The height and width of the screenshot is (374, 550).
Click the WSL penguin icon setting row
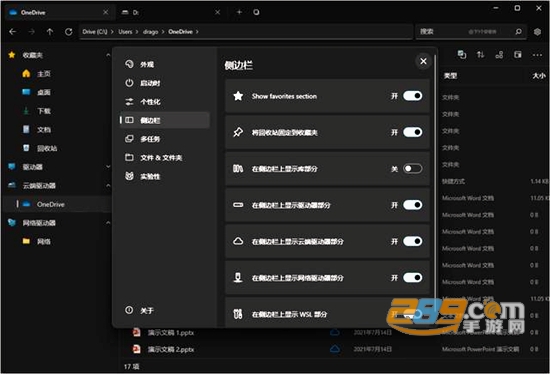(x=238, y=314)
